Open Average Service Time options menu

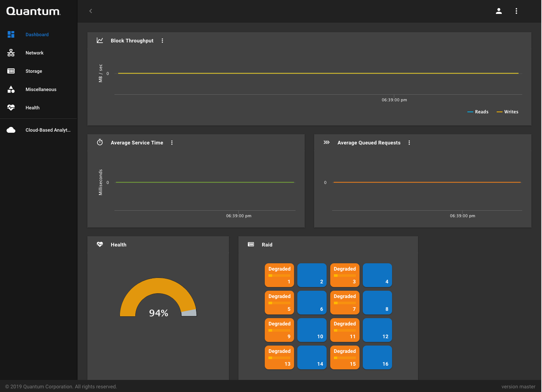(172, 143)
